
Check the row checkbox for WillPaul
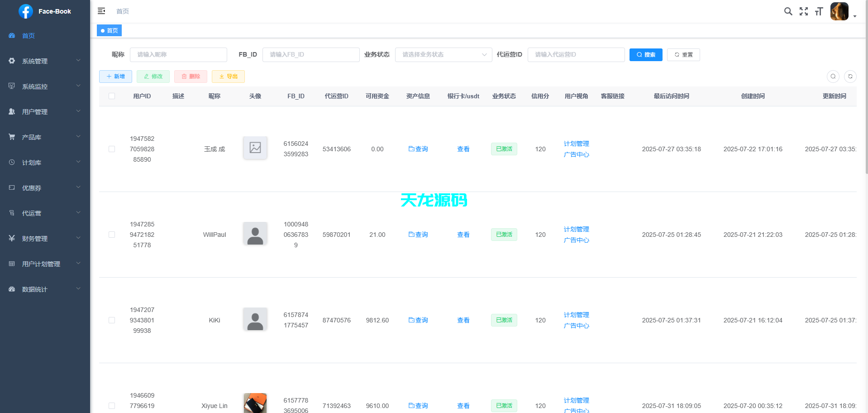[x=112, y=235]
